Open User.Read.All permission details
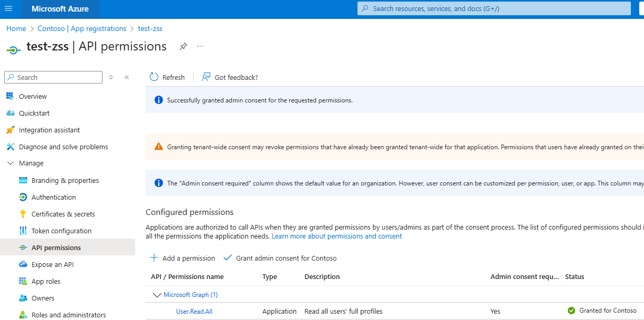Screen dimensions: 644x320 pos(194,311)
